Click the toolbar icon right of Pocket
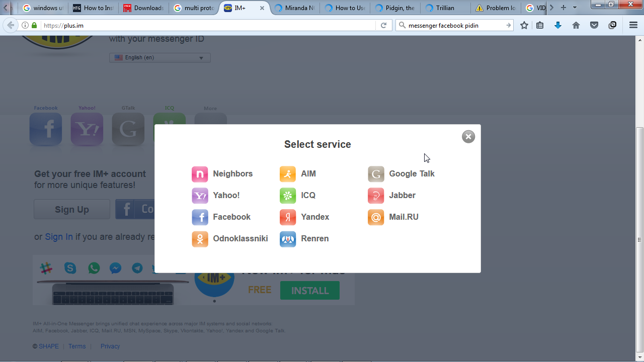The height and width of the screenshot is (362, 644). pos(612,25)
